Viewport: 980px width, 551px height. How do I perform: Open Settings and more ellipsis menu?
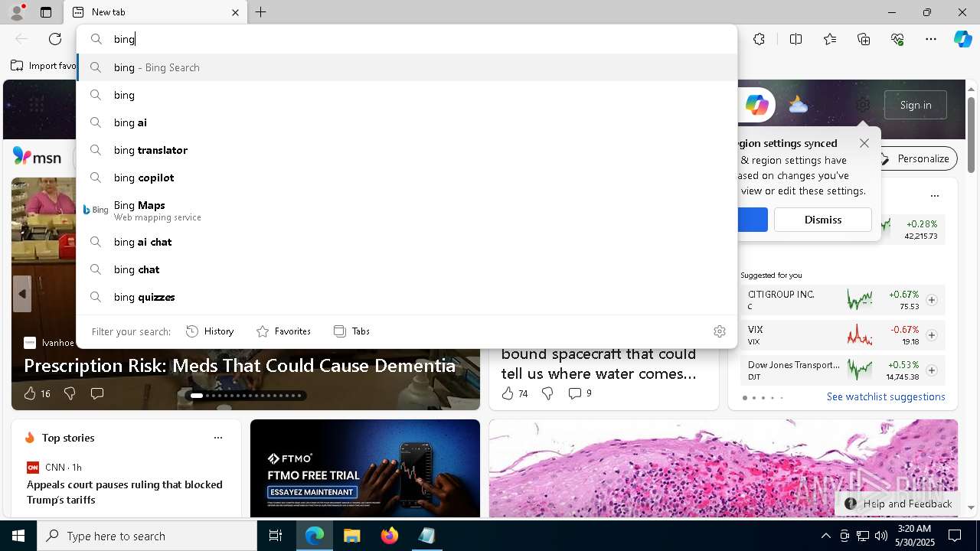pyautogui.click(x=931, y=39)
